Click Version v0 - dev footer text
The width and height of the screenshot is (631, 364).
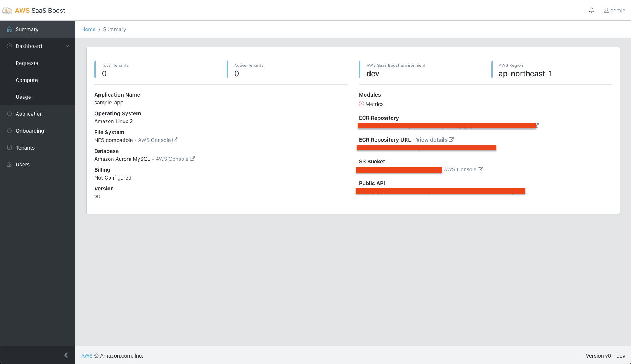605,356
